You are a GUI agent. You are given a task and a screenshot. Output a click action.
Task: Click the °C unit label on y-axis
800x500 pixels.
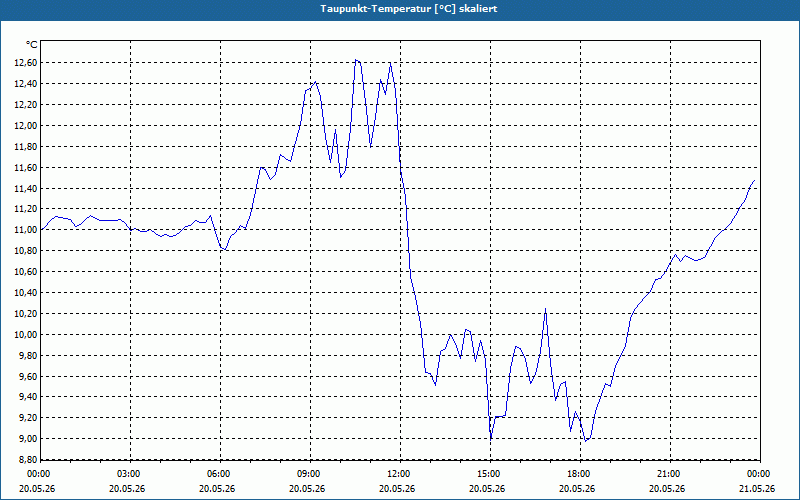tap(32, 45)
